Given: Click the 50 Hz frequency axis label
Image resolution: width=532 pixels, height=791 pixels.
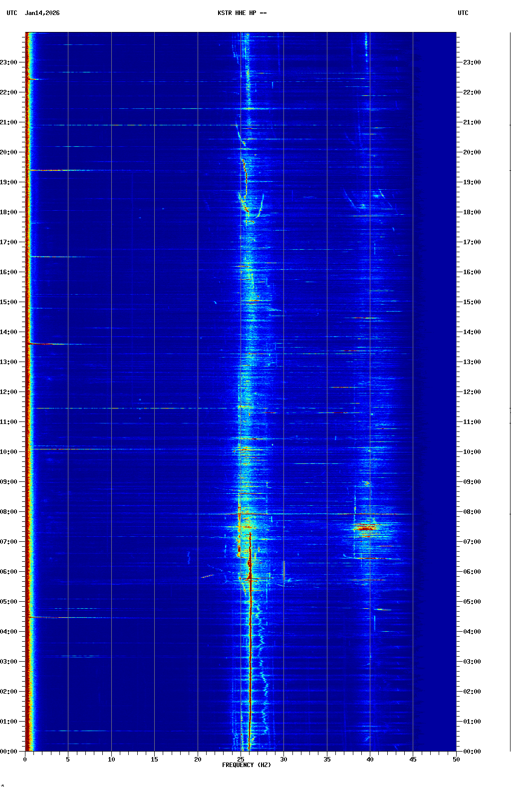Looking at the screenshot, I should pyautogui.click(x=456, y=760).
